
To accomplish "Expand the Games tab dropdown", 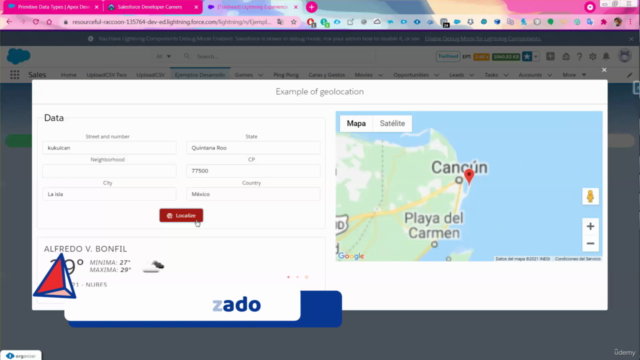I will tap(261, 75).
